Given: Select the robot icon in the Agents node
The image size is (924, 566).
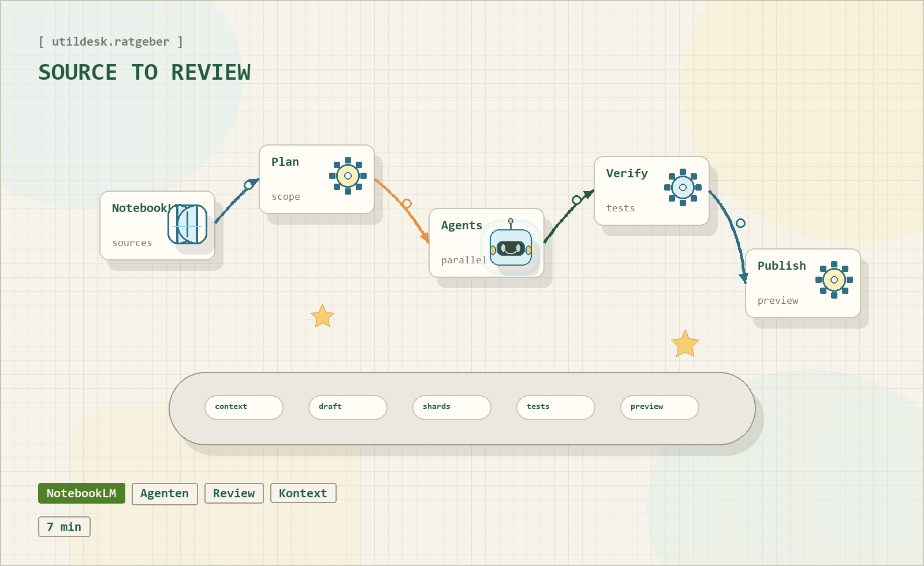Looking at the screenshot, I should coord(511,248).
